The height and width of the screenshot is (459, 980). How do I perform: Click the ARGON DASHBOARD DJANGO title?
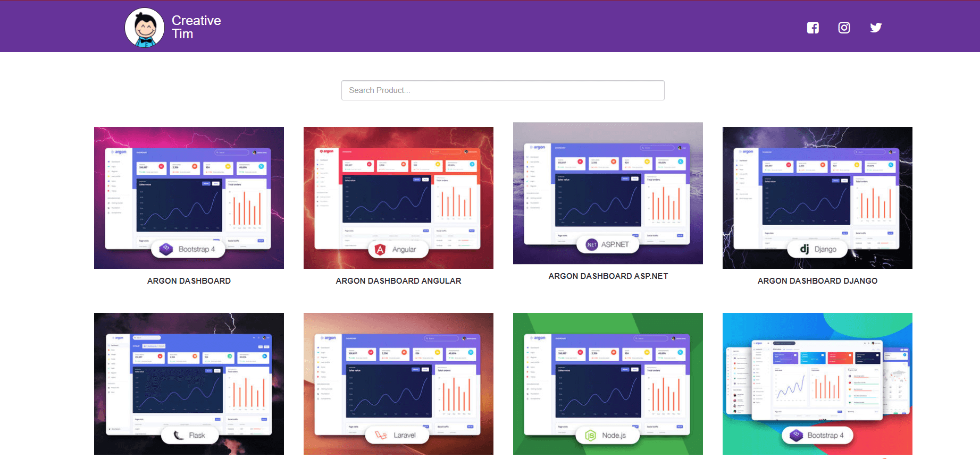pos(817,281)
